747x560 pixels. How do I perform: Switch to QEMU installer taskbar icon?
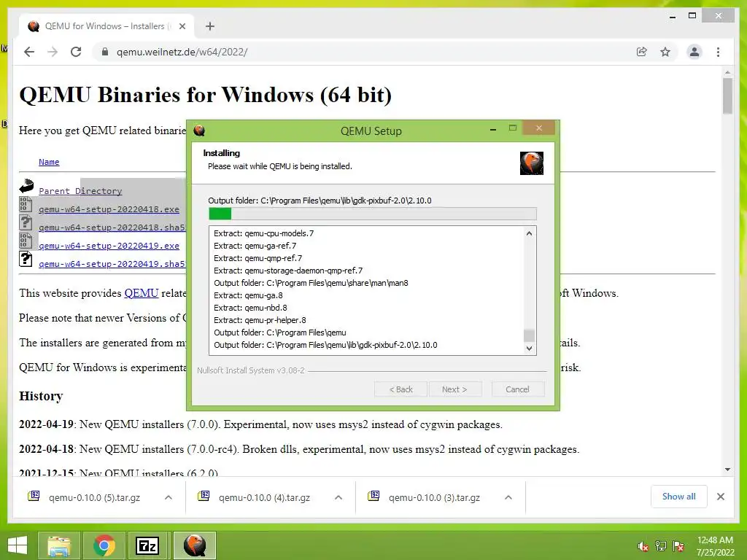(x=195, y=545)
